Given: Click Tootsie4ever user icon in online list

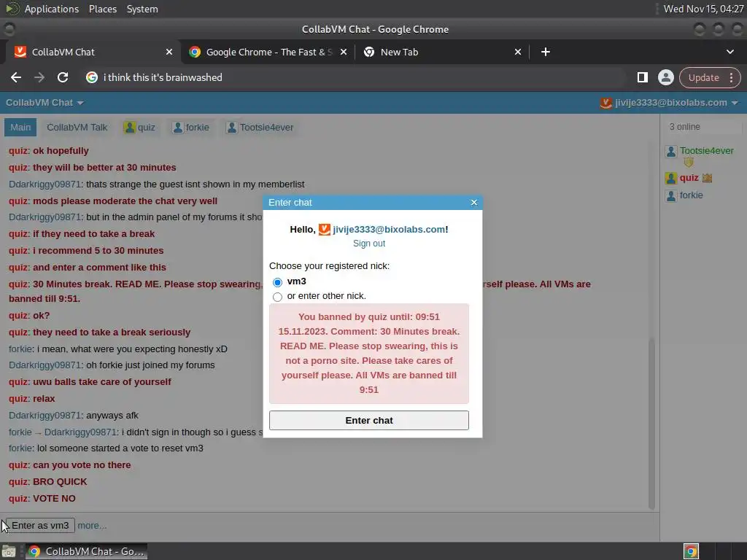Looking at the screenshot, I should click(671, 152).
